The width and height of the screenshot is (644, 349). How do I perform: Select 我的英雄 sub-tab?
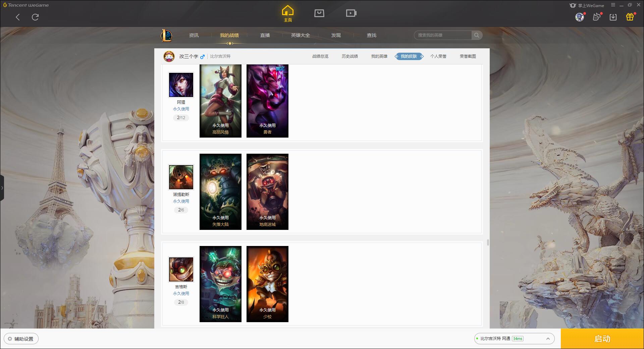379,56
